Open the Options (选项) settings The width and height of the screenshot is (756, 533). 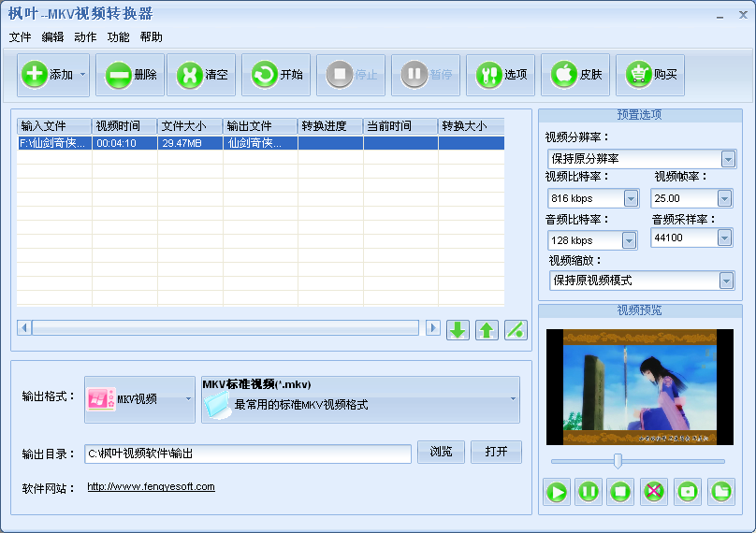pos(501,75)
